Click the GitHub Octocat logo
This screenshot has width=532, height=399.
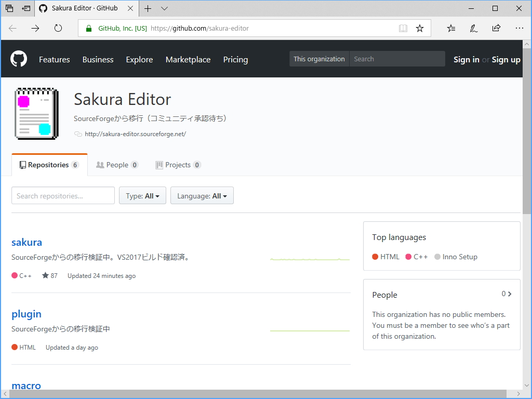(x=19, y=59)
